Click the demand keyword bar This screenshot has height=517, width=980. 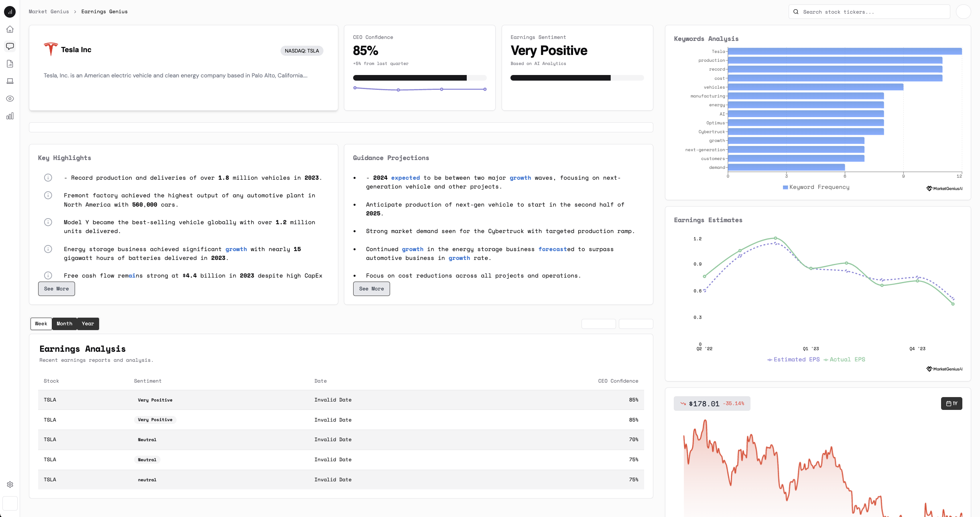click(x=787, y=167)
